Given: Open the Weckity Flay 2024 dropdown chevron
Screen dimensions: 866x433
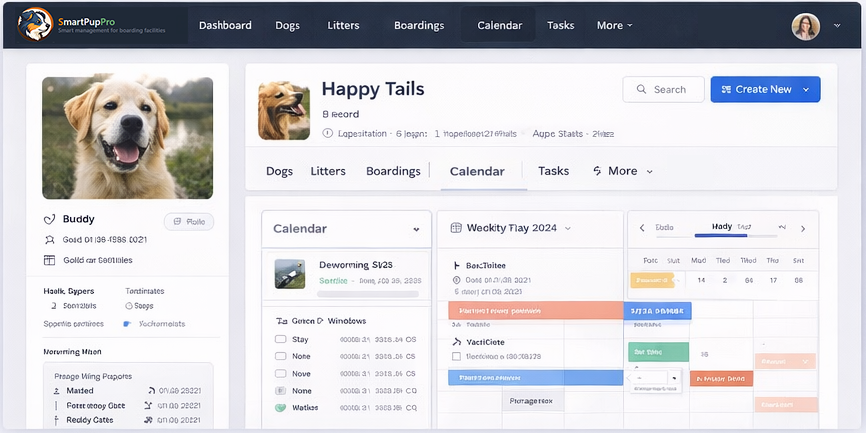Looking at the screenshot, I should pos(567,228).
